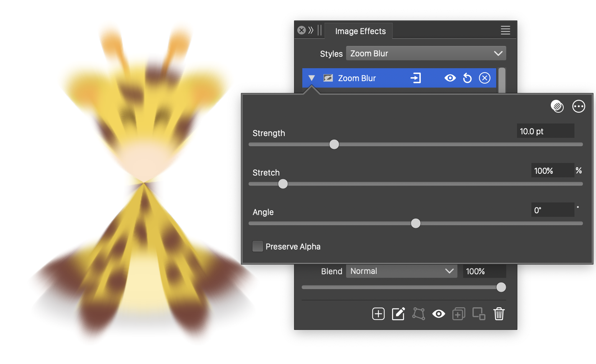Viewport: 596px width, 364px height.
Task: Click the duplicate effect icon
Action: 458,314
